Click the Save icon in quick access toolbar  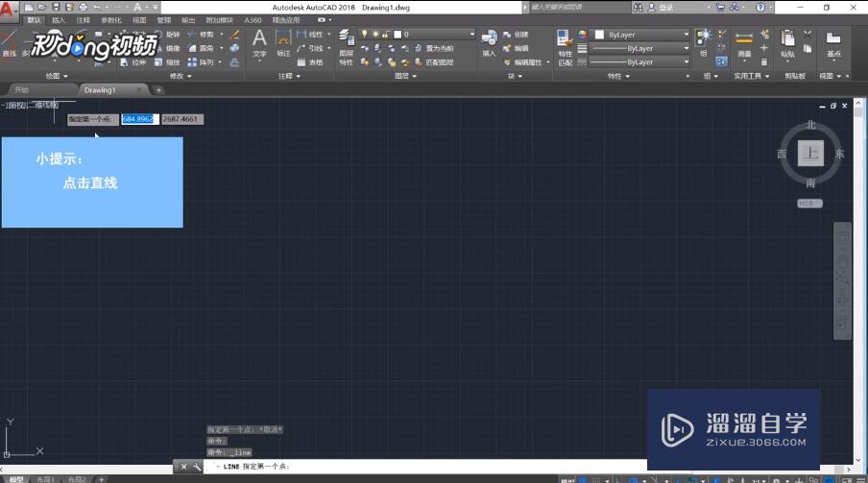click(56, 7)
